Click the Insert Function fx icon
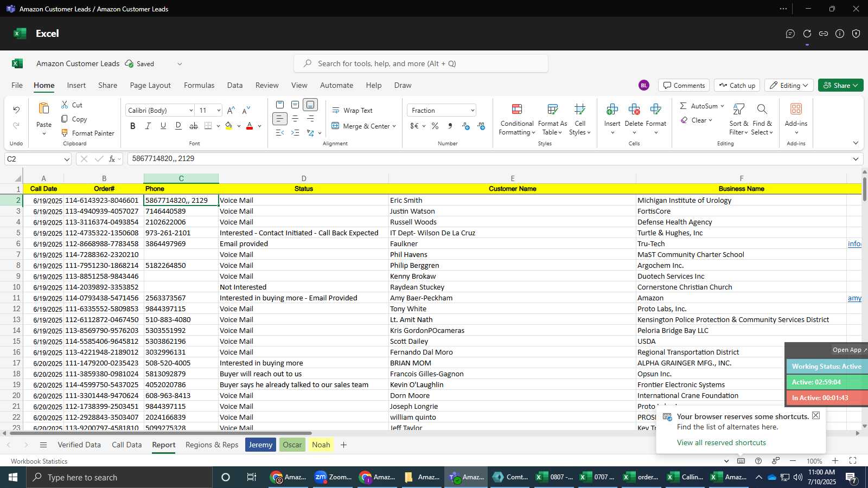The height and width of the screenshot is (488, 868). [112, 159]
